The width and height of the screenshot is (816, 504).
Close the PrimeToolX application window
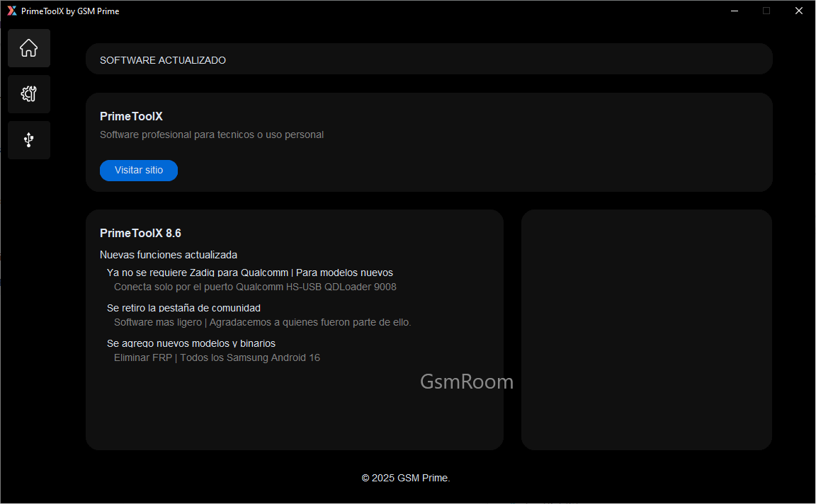tap(799, 11)
